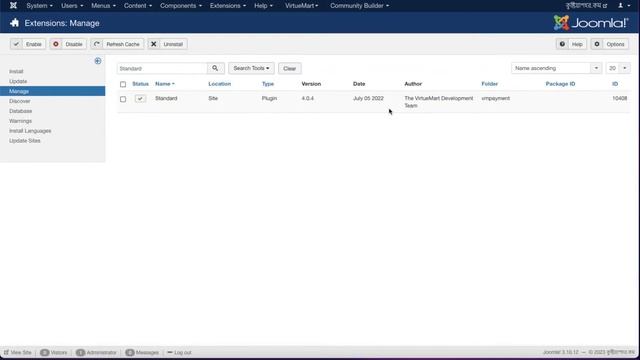The width and height of the screenshot is (640, 360).
Task: Go to Update in the sidebar
Action: pyautogui.click(x=18, y=81)
